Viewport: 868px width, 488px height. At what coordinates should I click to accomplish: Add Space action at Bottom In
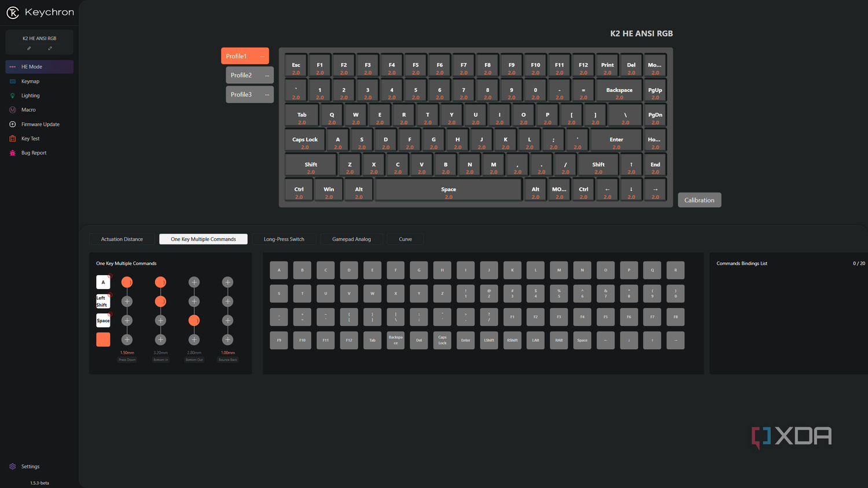point(161,320)
